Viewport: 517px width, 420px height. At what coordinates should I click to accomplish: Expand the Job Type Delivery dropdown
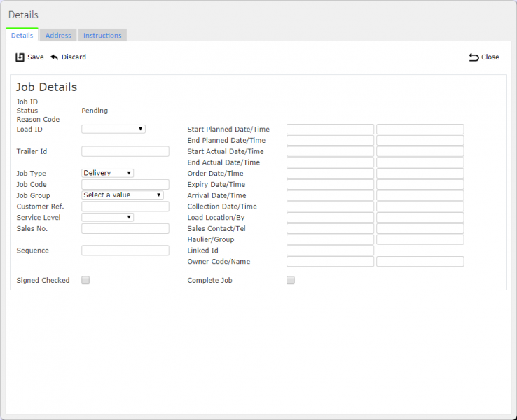(107, 173)
